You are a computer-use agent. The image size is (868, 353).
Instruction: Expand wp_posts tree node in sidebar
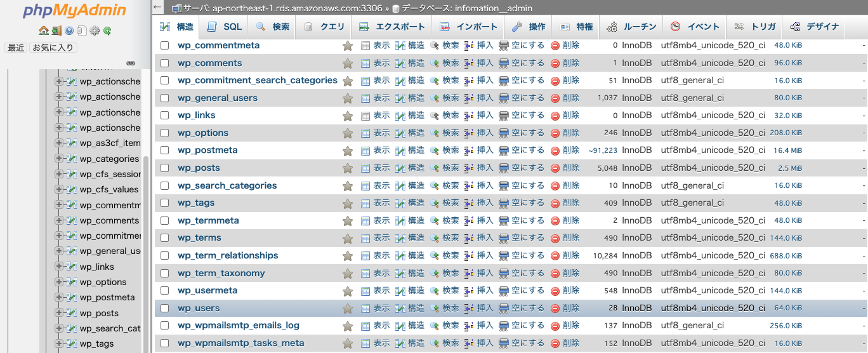tap(59, 313)
